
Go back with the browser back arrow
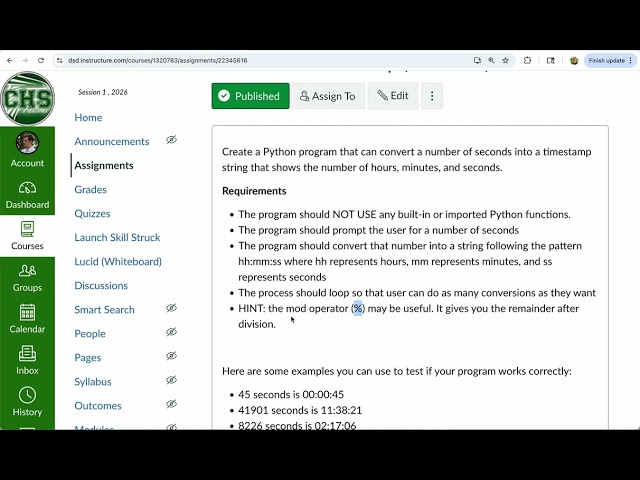click(x=10, y=60)
